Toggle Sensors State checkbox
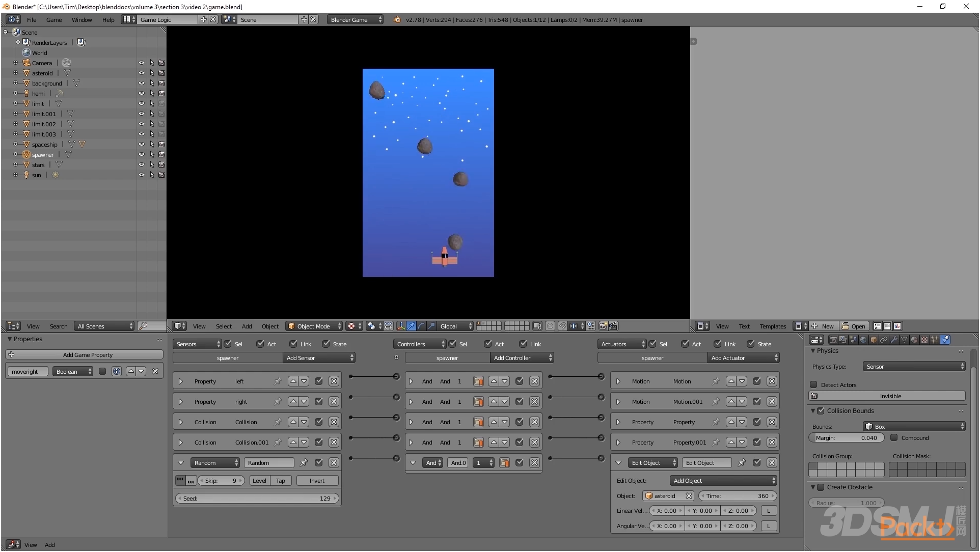 326,344
